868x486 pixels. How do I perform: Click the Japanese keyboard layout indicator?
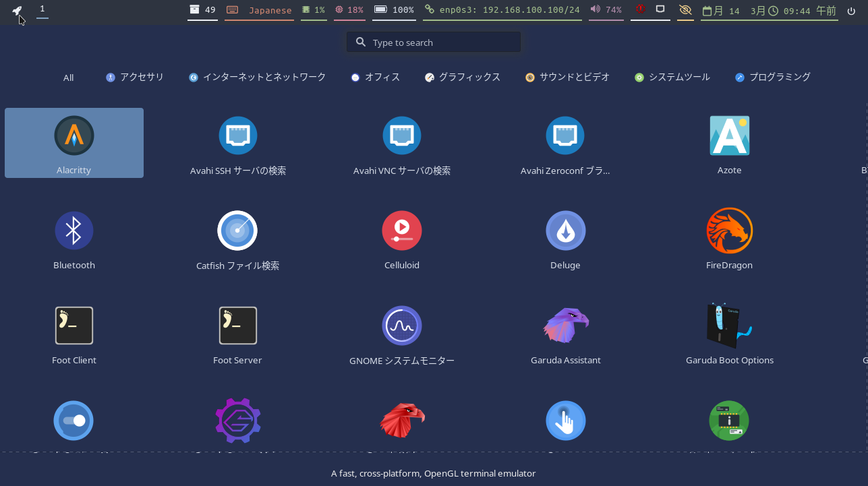[x=259, y=10]
